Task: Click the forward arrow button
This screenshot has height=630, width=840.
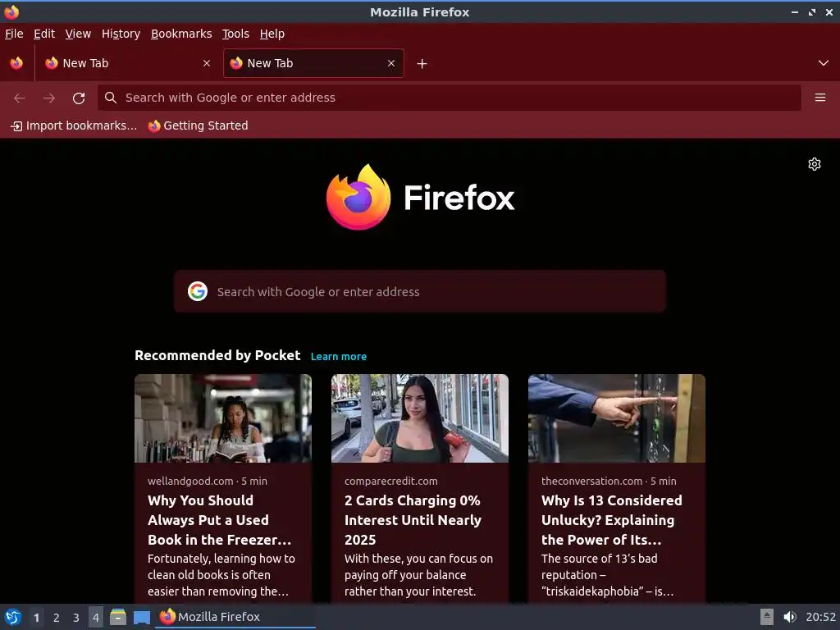Action: [49, 98]
